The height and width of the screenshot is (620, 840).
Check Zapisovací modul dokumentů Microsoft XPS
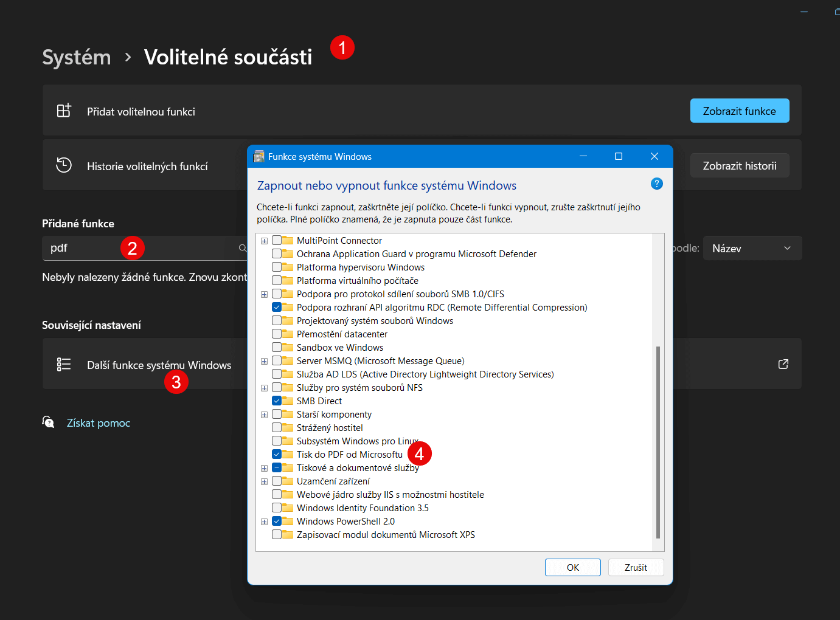pos(277,534)
